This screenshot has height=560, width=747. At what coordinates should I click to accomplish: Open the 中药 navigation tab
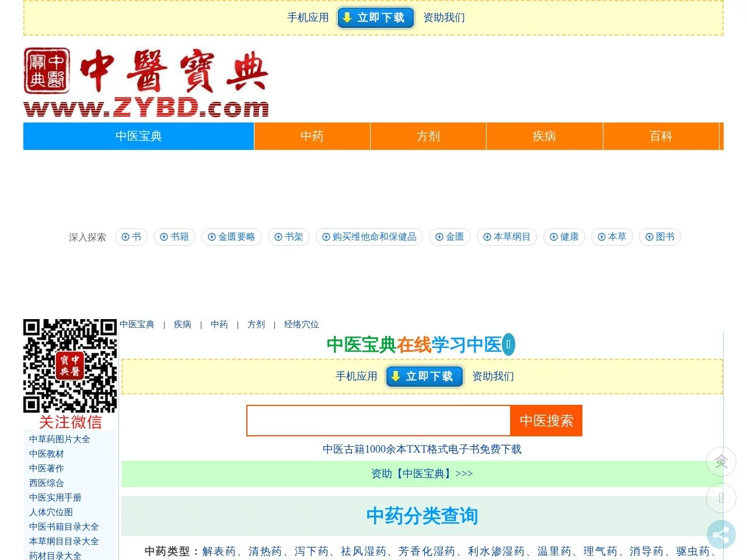click(x=312, y=136)
